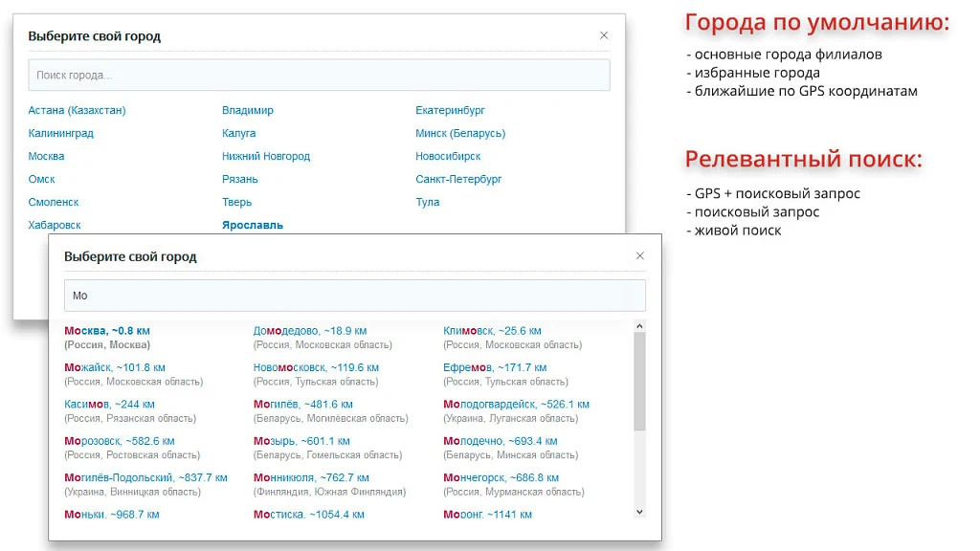Pick Мончегорск, ~686.8 км result

(501, 478)
